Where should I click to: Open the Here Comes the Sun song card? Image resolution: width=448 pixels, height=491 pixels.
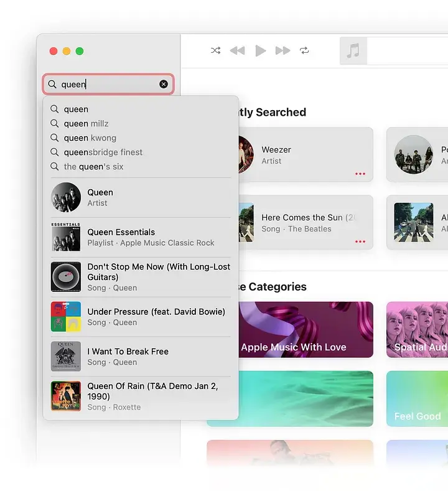(x=306, y=222)
